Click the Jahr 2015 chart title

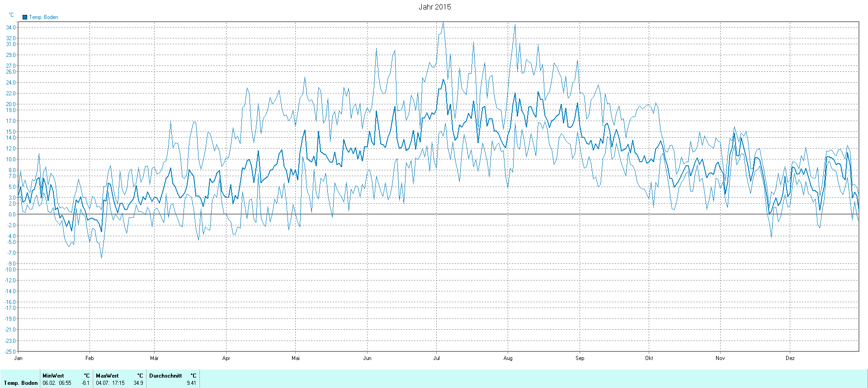[434, 7]
